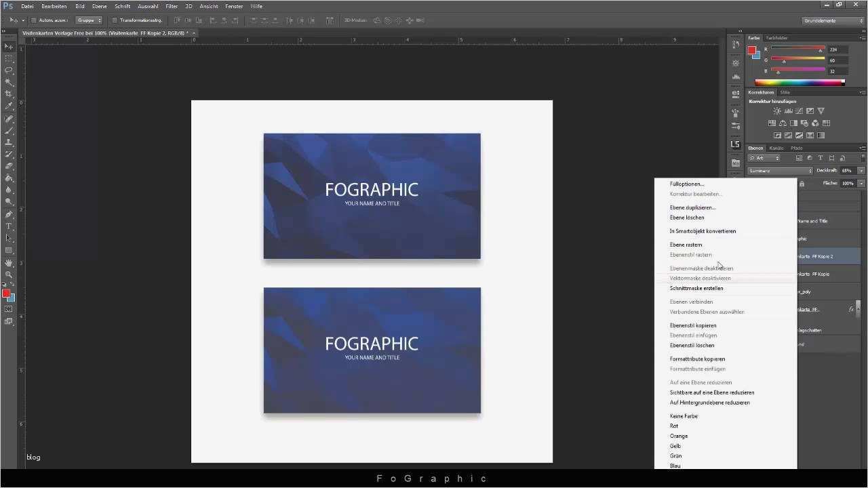The width and height of the screenshot is (868, 488).
Task: Add a Curves adjustment from Korrekturen panel
Action: click(x=799, y=110)
